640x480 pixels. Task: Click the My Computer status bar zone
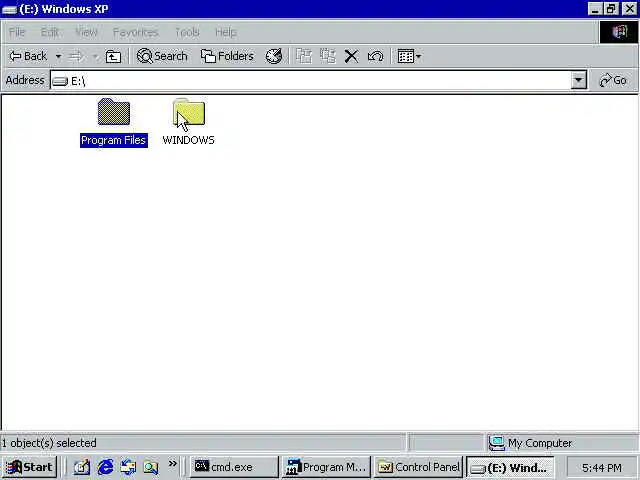point(562,443)
